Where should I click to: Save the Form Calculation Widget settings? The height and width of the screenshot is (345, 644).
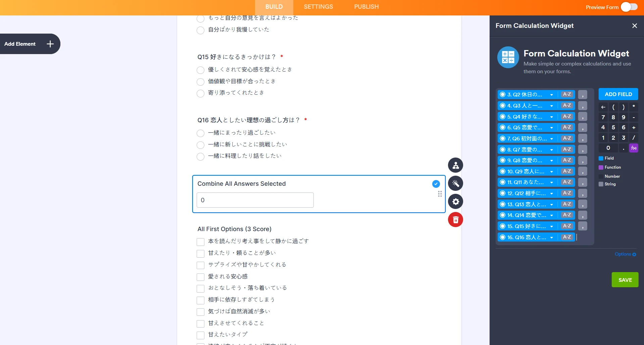coord(625,279)
